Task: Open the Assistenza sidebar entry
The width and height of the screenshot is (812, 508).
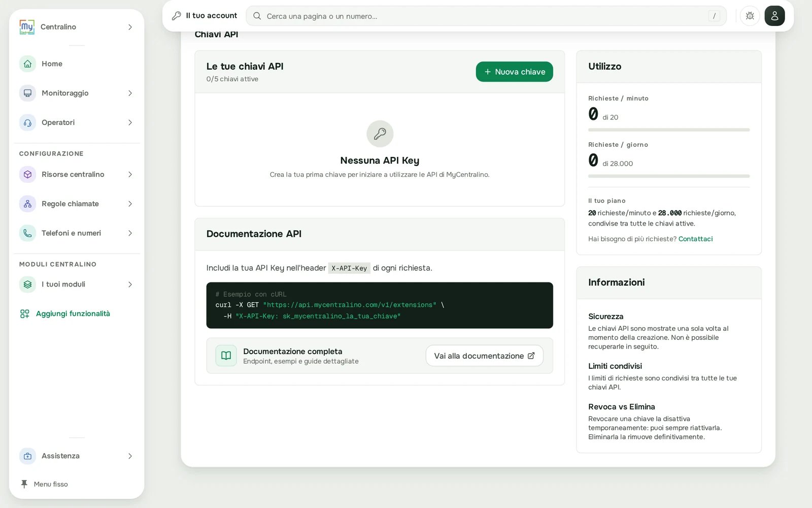Action: coord(77,456)
